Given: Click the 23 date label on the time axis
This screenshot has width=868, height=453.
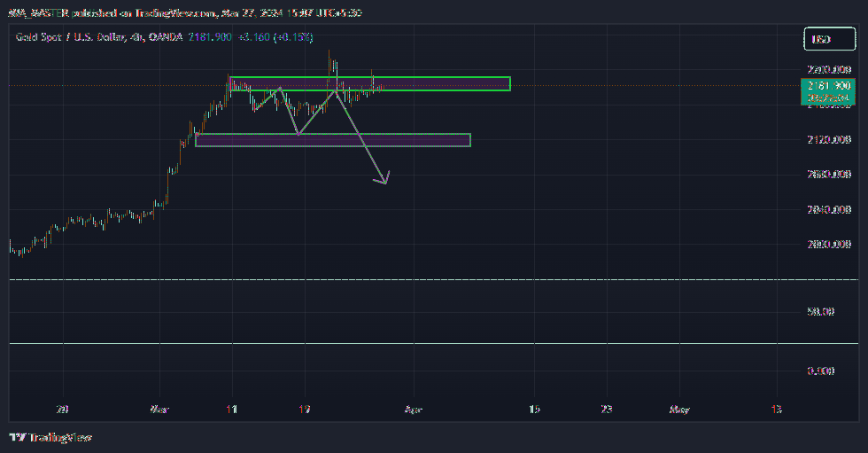Looking at the screenshot, I should click(607, 410).
